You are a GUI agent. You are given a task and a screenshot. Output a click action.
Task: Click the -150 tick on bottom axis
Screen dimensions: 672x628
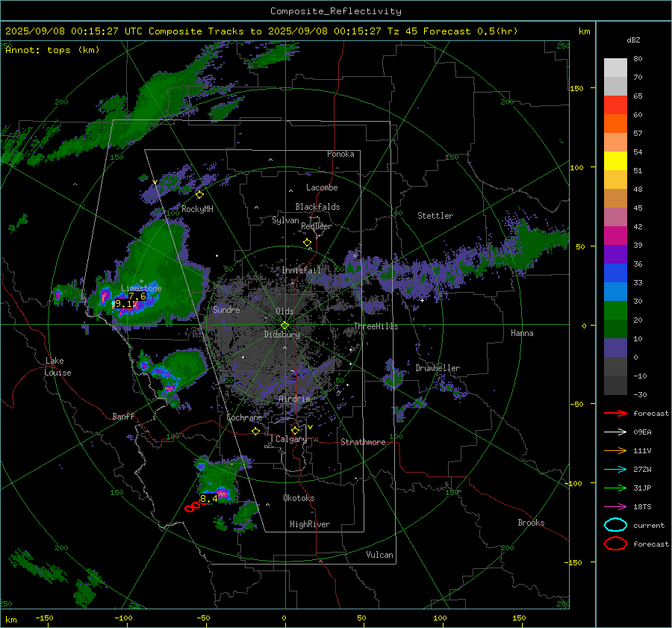(44, 618)
